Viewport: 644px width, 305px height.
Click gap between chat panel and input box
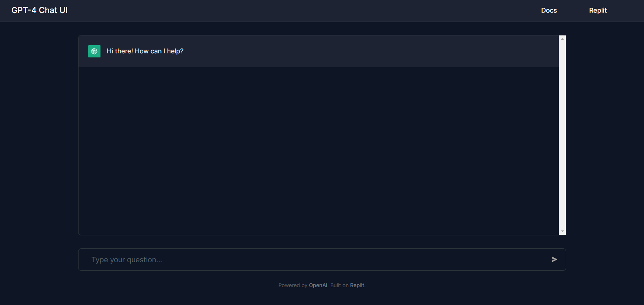coord(321,242)
